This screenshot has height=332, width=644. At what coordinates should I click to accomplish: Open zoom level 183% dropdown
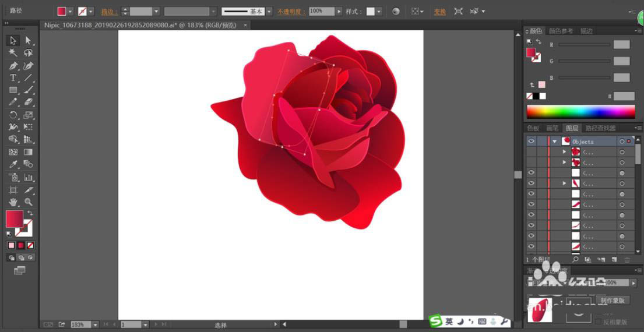(x=95, y=324)
